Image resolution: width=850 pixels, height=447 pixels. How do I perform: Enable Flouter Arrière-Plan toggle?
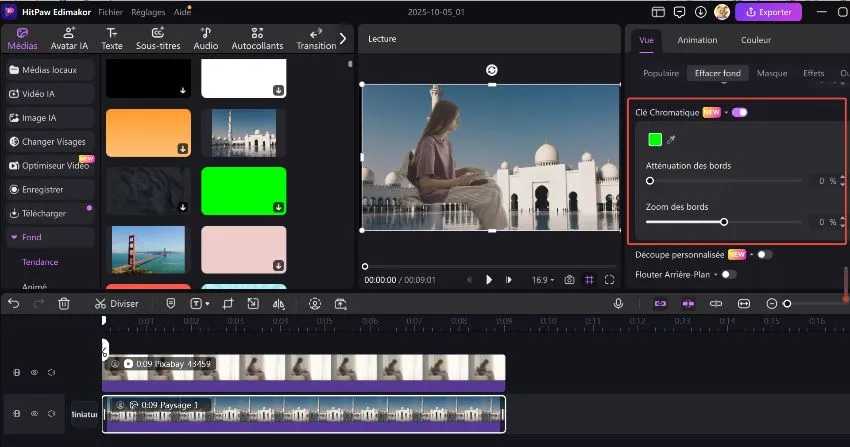point(728,274)
